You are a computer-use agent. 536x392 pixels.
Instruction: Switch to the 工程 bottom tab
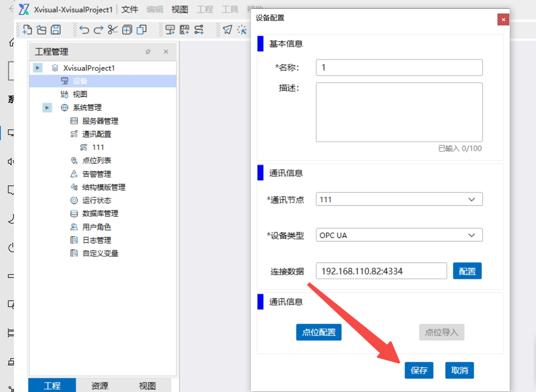coord(52,385)
